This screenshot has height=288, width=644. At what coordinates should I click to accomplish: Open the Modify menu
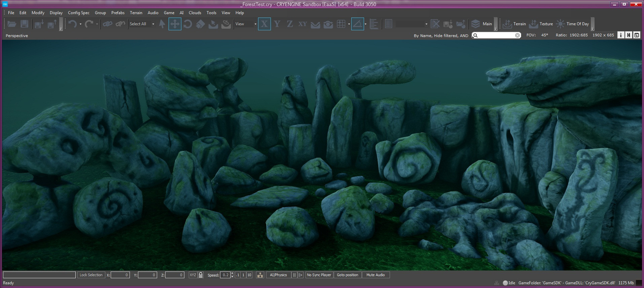[x=38, y=13]
